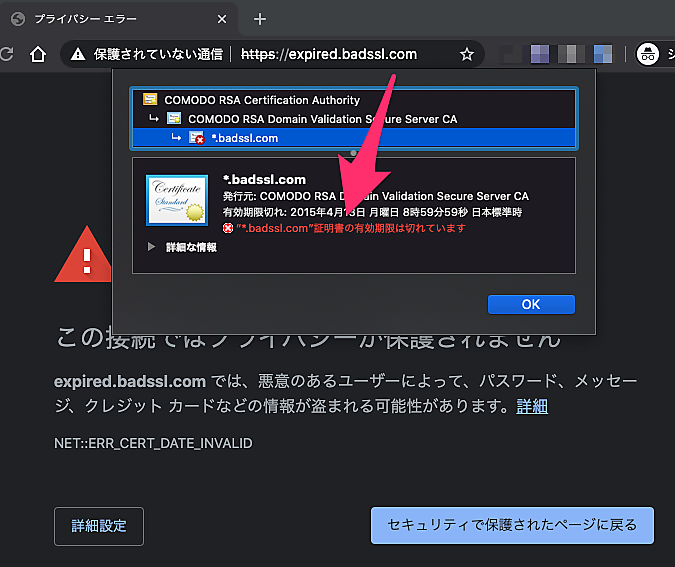Confirm the certificate dialog with OK
The height and width of the screenshot is (567, 675).
pyautogui.click(x=531, y=304)
